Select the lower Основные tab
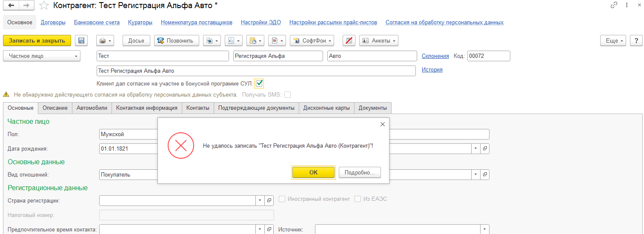The height and width of the screenshot is (234, 644). point(20,108)
